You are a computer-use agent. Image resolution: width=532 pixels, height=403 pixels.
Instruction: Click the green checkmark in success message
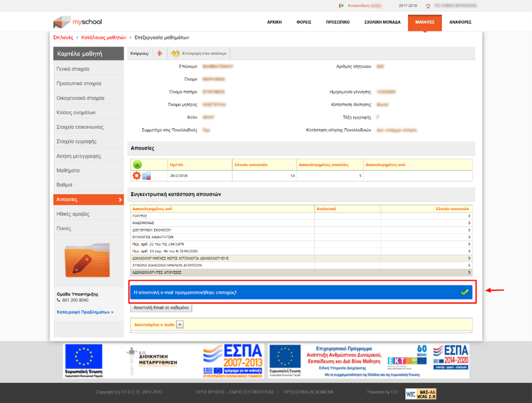point(465,292)
